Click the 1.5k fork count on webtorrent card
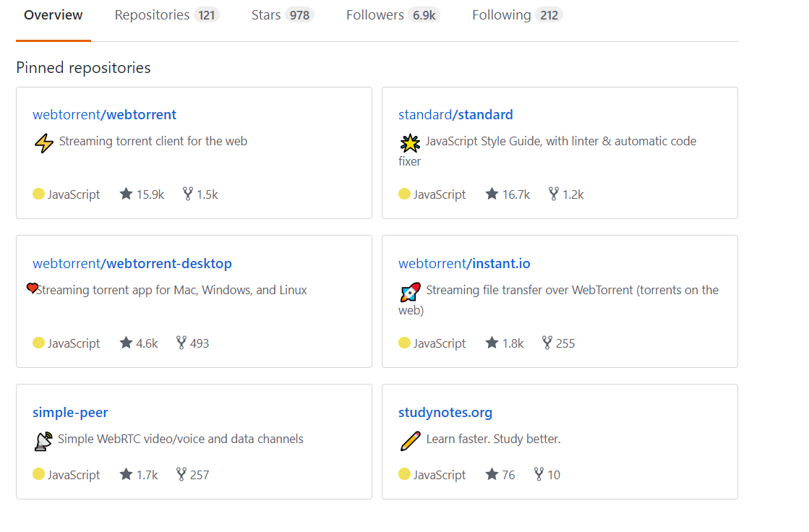Viewport: 809px width, 532px height. 207,194
